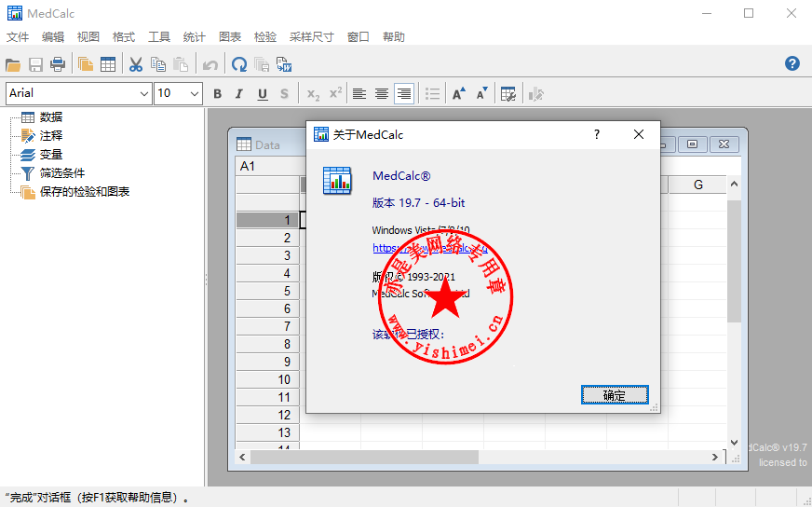This screenshot has width=812, height=507.
Task: Click the horizontal scrollbar thumb in Data window
Action: tap(365, 457)
